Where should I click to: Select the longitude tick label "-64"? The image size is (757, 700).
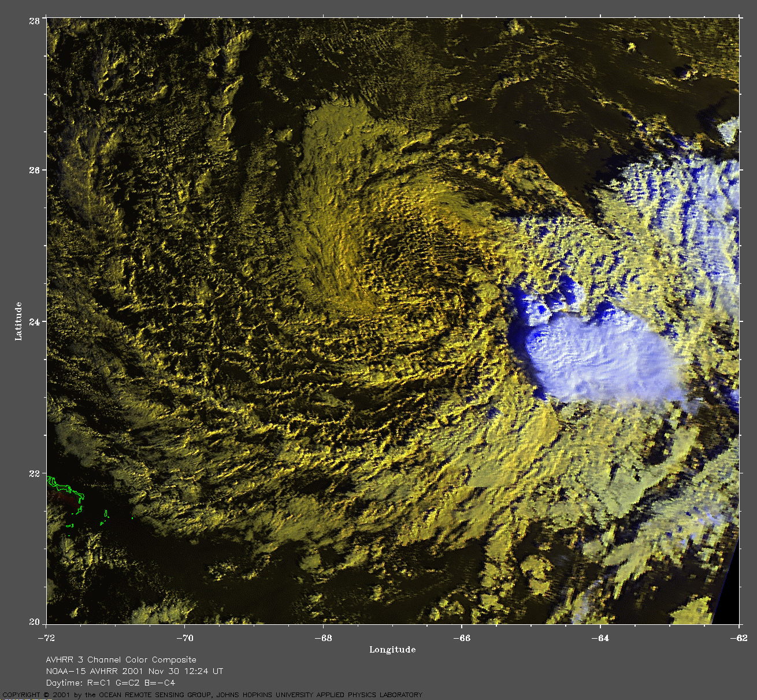coord(600,638)
